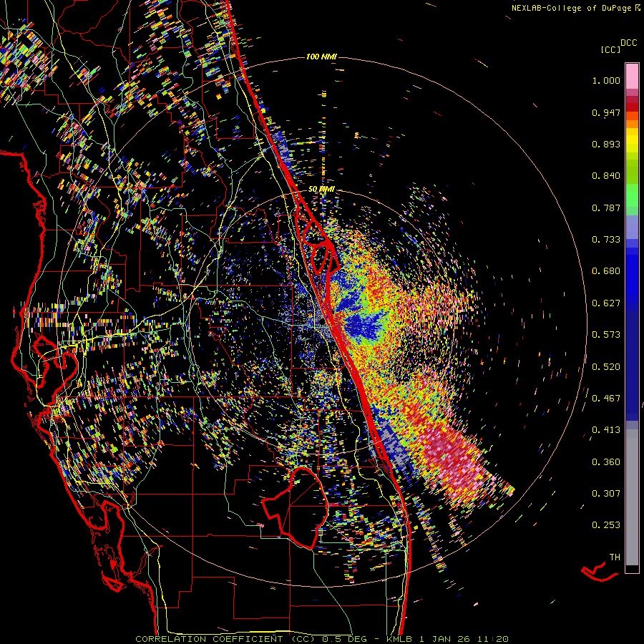Click the 0.413 legend value
Screen dimensions: 644x644
606,430
